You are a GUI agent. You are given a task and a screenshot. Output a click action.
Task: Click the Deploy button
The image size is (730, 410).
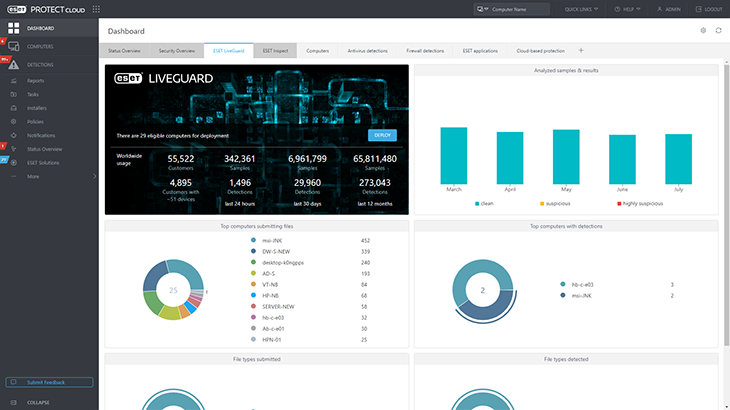click(x=382, y=135)
